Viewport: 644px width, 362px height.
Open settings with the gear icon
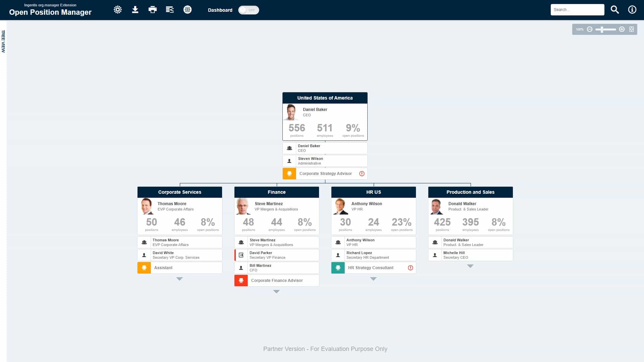click(x=118, y=10)
